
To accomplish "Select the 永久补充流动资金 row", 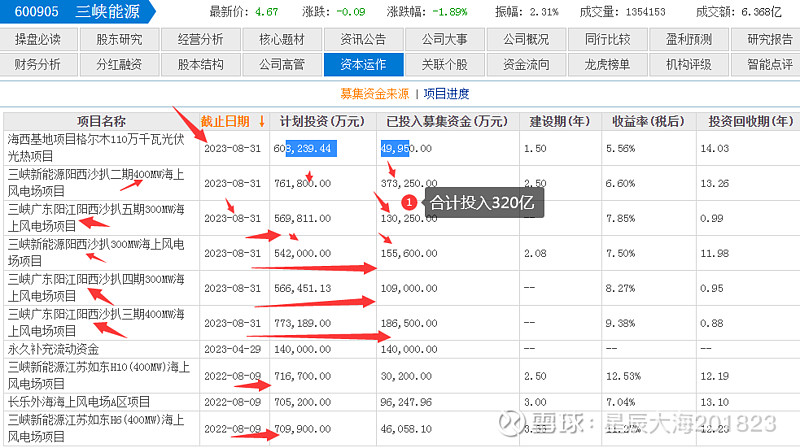I will 402,350.
